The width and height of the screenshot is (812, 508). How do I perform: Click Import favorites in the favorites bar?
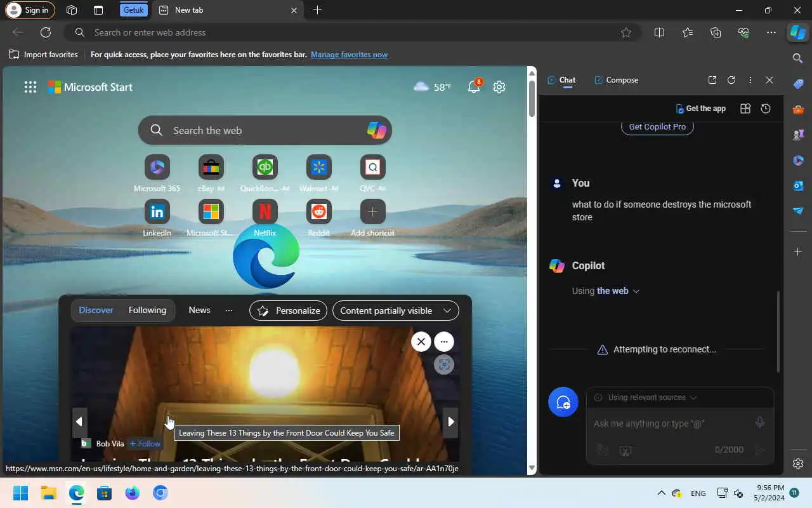coord(43,55)
